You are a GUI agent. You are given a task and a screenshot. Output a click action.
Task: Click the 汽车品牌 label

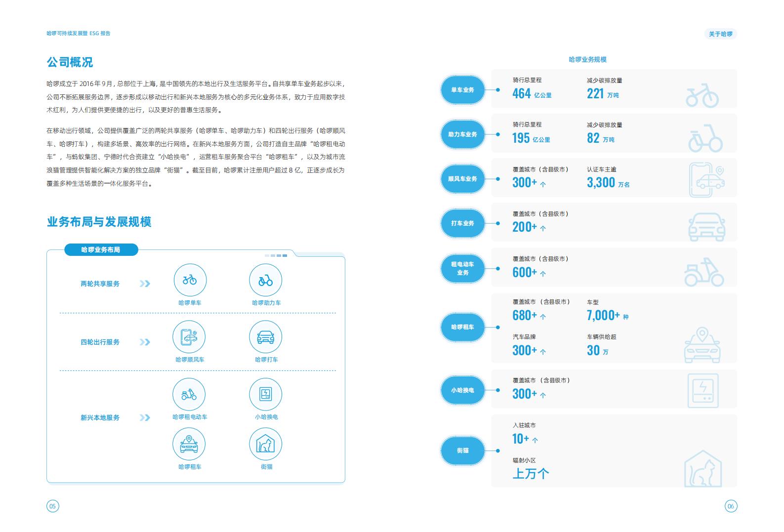click(524, 337)
